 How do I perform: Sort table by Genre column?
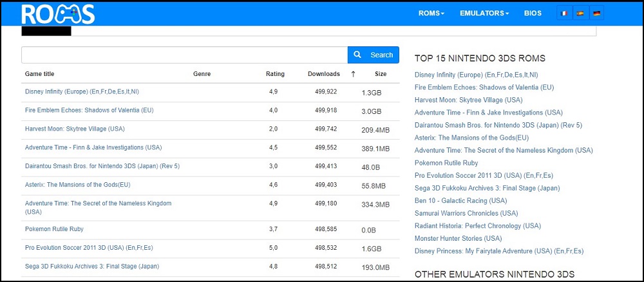pos(202,74)
